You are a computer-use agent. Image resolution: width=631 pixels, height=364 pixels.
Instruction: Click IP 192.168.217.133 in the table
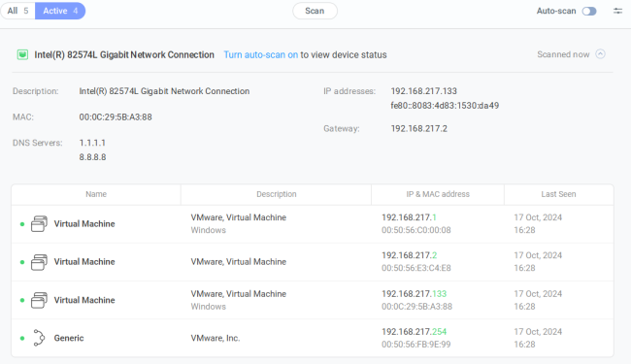(x=415, y=294)
